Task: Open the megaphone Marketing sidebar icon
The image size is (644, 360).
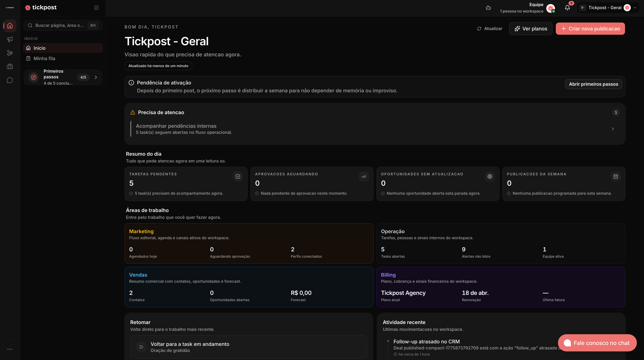Action: click(10, 39)
